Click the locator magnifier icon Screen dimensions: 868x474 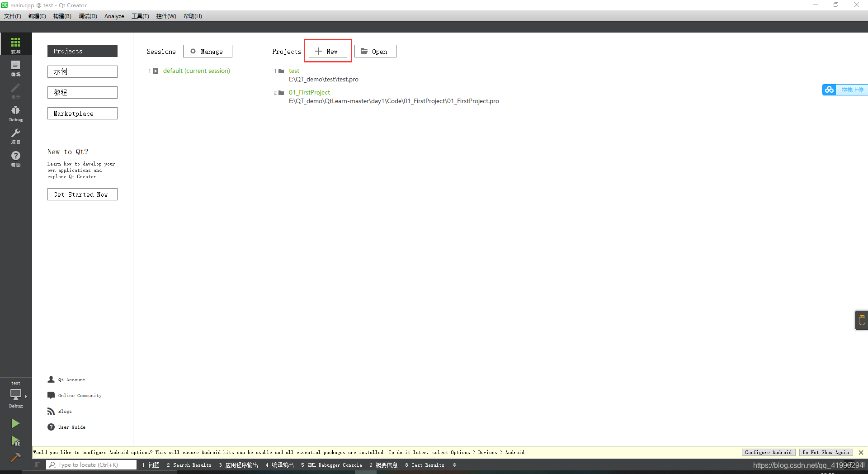52,465
